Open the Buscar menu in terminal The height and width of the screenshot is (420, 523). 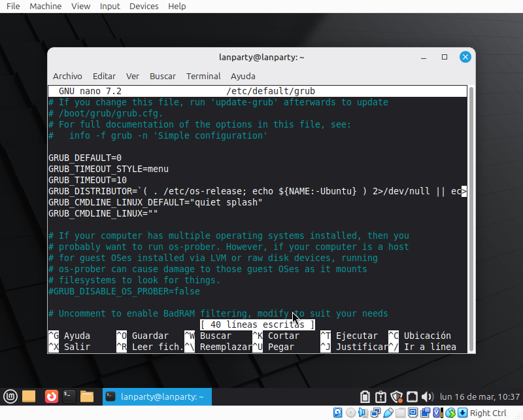pyautogui.click(x=163, y=76)
